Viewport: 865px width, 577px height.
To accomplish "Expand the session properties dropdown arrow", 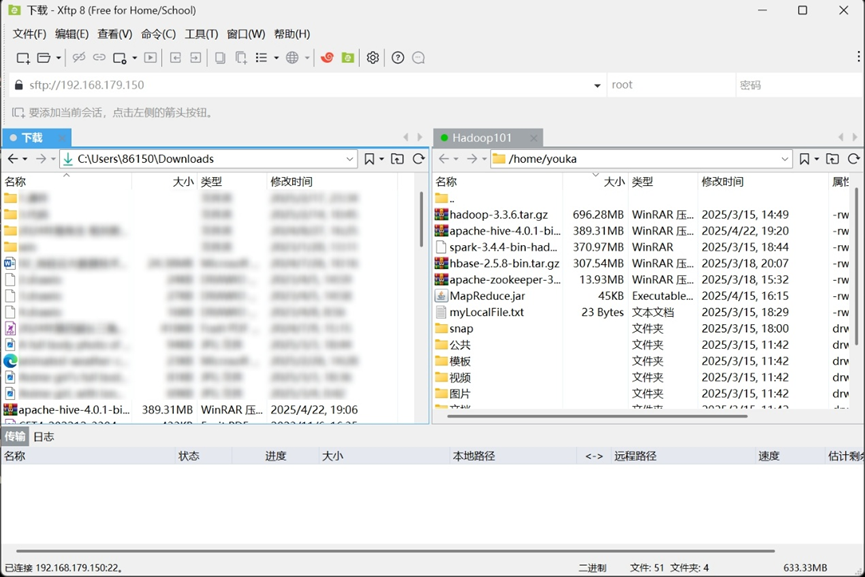I will coord(134,58).
